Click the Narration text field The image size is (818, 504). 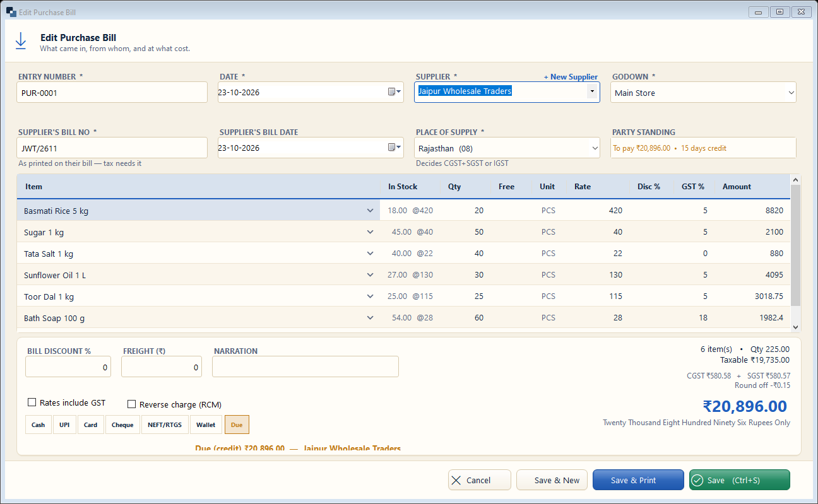305,366
